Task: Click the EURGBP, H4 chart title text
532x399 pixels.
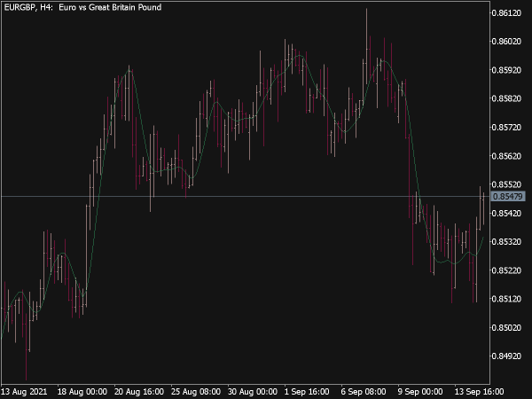Action: click(82, 7)
